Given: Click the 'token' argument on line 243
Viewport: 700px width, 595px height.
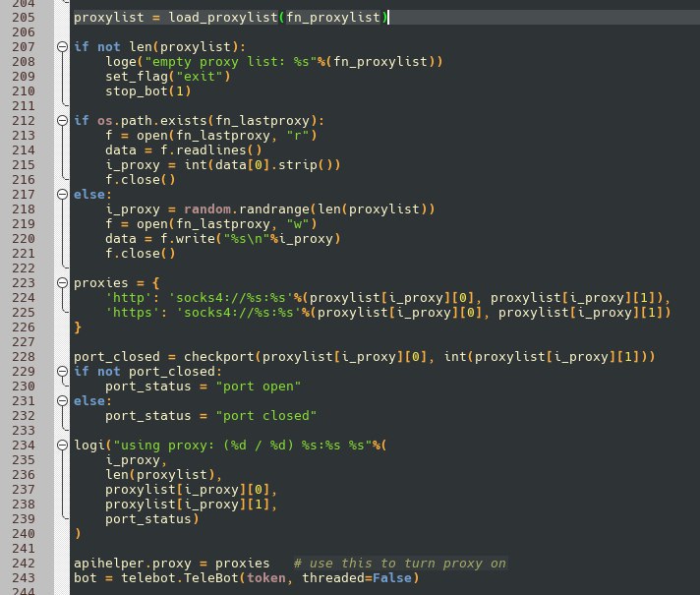Looking at the screenshot, I should click(266, 578).
